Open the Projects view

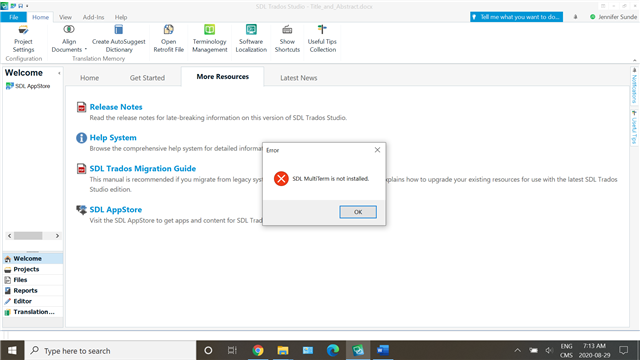[33, 269]
